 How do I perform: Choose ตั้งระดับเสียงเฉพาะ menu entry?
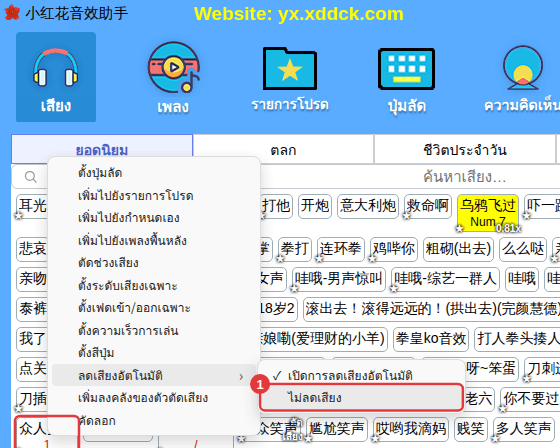tap(154, 285)
